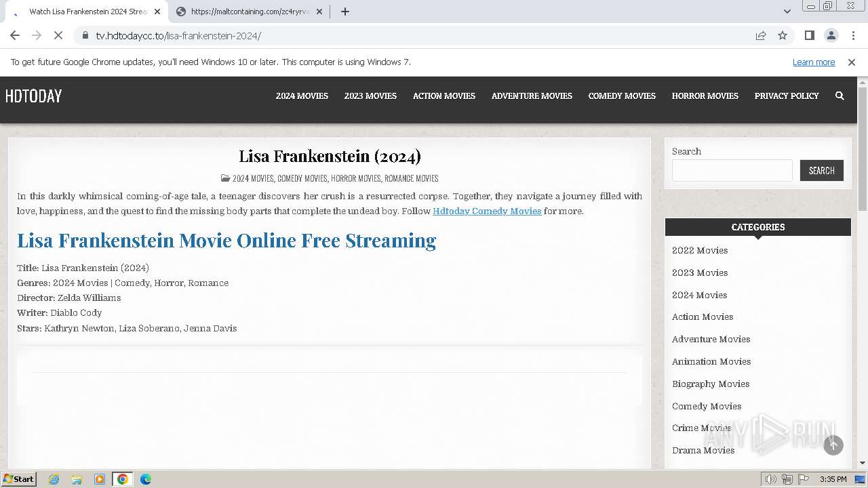Open 2022 Movies category
868x488 pixels.
click(x=700, y=251)
